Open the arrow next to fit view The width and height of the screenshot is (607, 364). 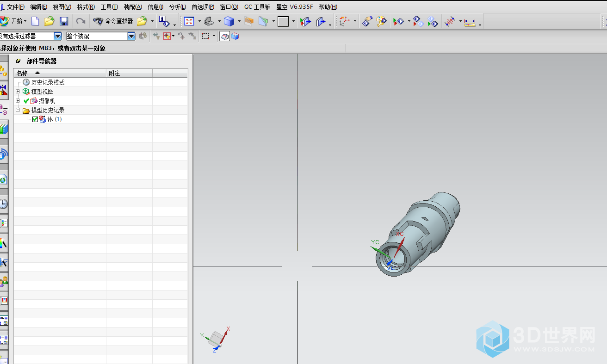199,21
